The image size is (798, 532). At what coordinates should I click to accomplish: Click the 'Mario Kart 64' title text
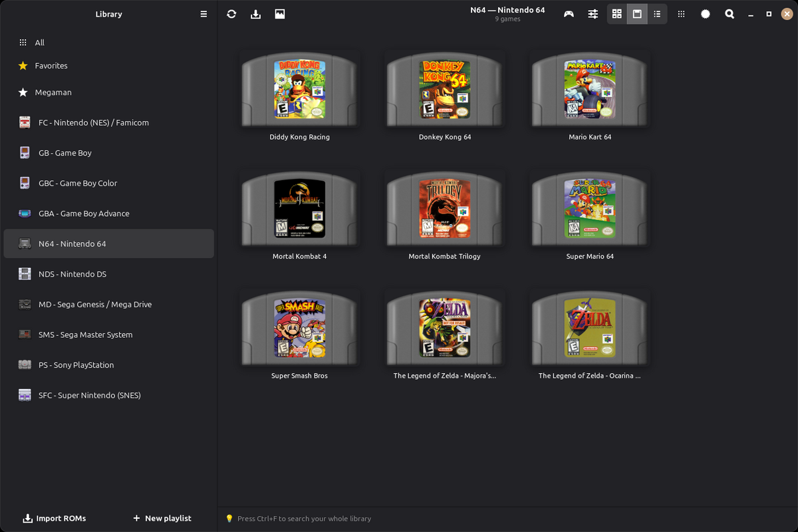point(590,137)
